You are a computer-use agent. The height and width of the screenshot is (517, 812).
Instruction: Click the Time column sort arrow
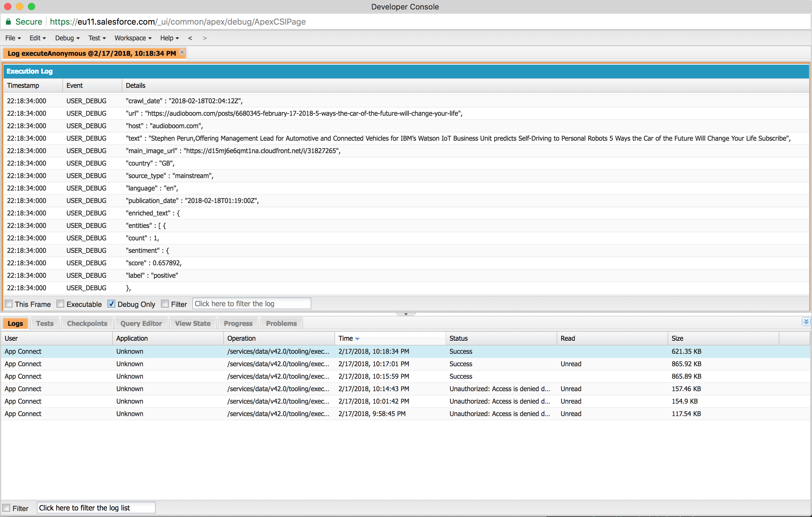[x=358, y=339]
